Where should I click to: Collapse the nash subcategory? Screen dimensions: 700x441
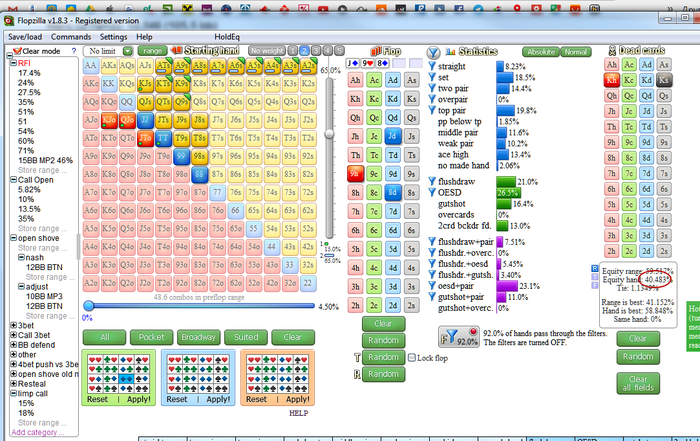click(x=21, y=258)
